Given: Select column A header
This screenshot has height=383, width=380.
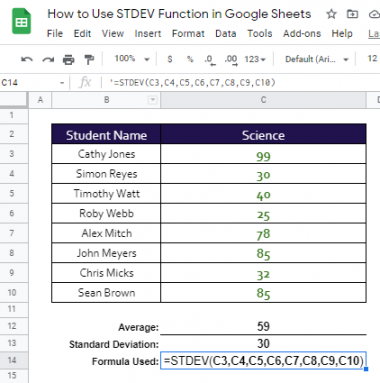Looking at the screenshot, I should (40, 100).
